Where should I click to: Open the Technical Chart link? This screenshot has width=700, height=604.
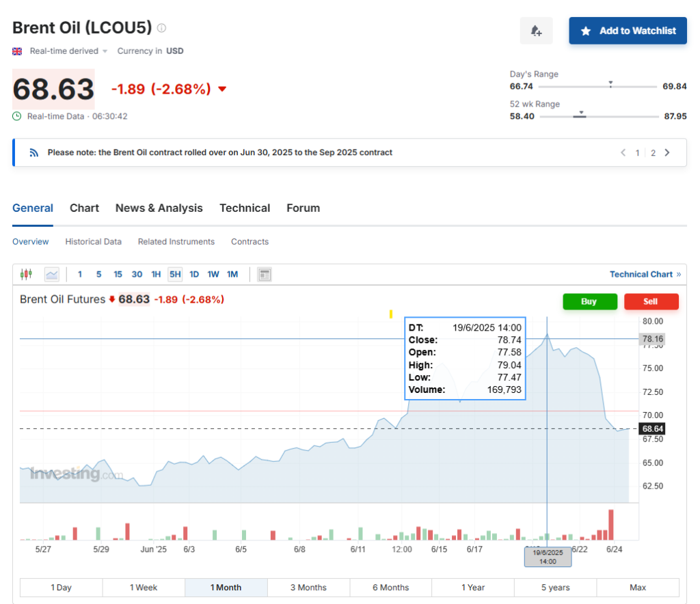(x=645, y=275)
